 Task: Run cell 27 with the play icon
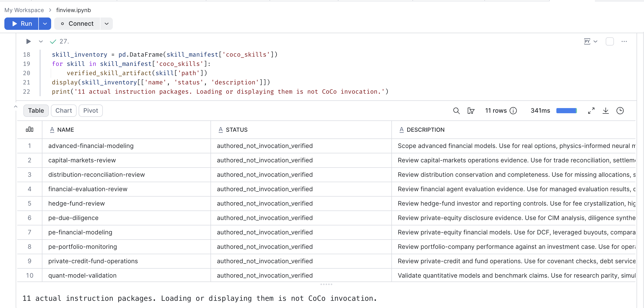29,41
